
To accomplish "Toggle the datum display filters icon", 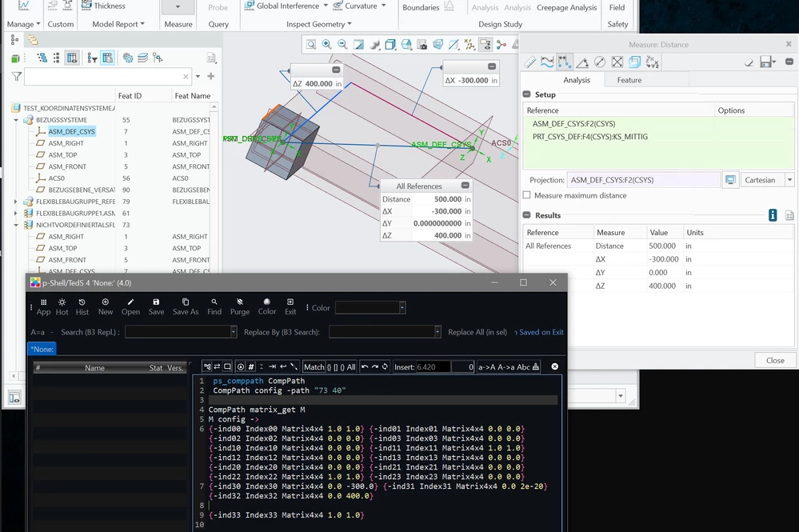I will click(x=469, y=45).
